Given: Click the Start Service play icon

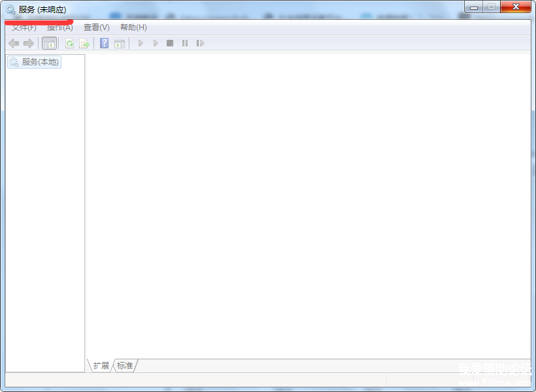Looking at the screenshot, I should 140,43.
